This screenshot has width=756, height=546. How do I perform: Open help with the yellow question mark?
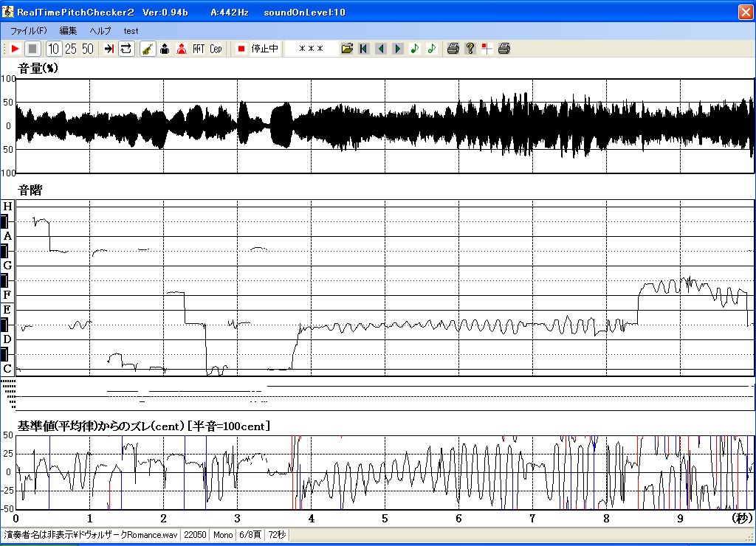pos(470,49)
